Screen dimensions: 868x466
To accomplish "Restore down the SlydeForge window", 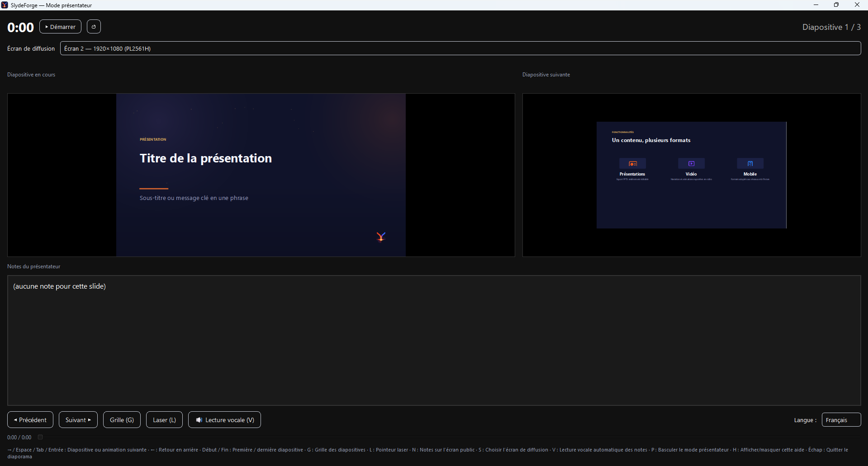I will (x=836, y=5).
